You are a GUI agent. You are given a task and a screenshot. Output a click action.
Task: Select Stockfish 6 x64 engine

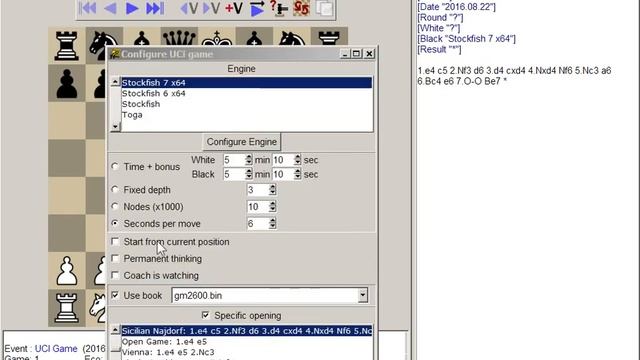247,93
